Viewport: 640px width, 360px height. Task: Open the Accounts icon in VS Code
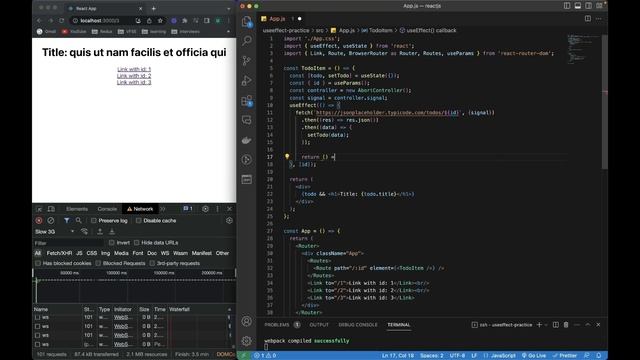(x=247, y=321)
